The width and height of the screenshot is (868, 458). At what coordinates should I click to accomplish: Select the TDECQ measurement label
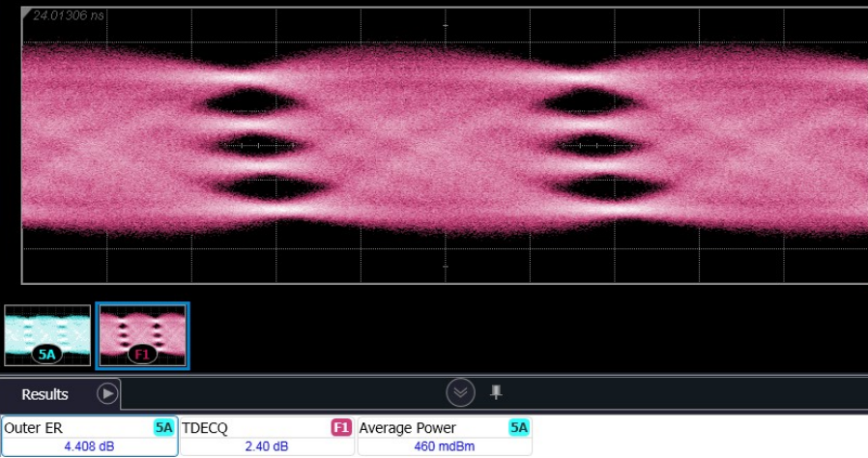[205, 427]
